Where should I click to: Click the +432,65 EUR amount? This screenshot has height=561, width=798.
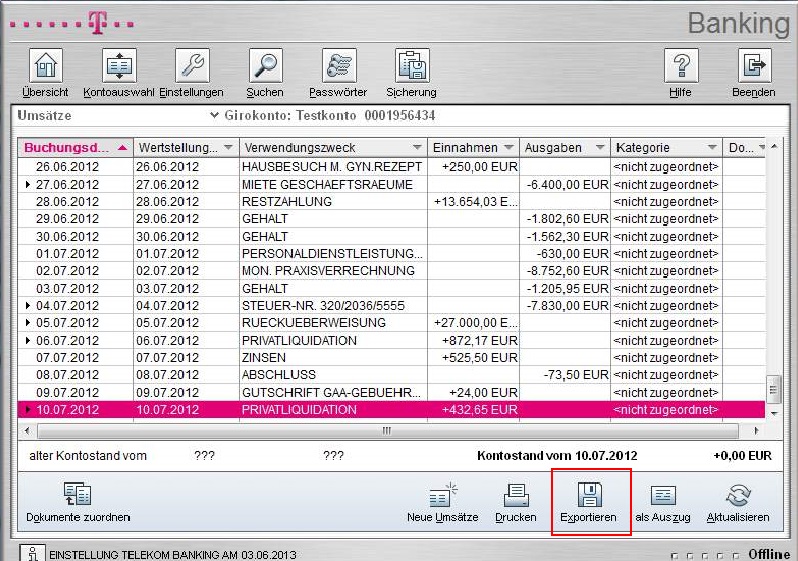(479, 409)
